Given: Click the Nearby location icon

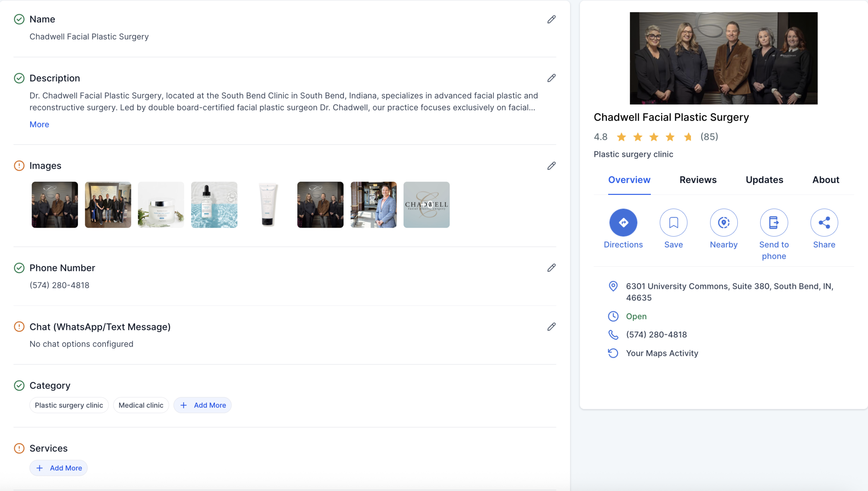Looking at the screenshot, I should (x=724, y=223).
